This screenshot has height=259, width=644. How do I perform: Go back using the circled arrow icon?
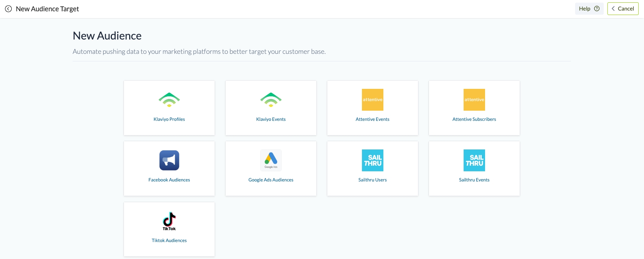click(8, 9)
